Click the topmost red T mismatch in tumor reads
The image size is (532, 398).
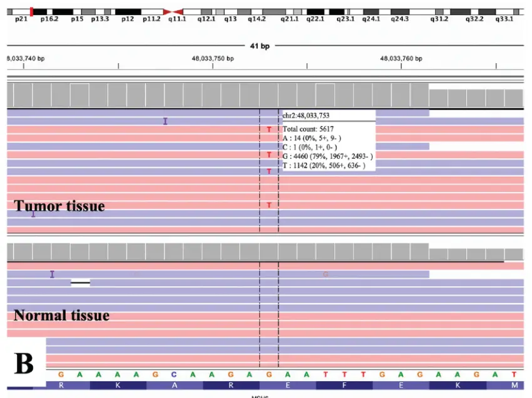[269, 130]
